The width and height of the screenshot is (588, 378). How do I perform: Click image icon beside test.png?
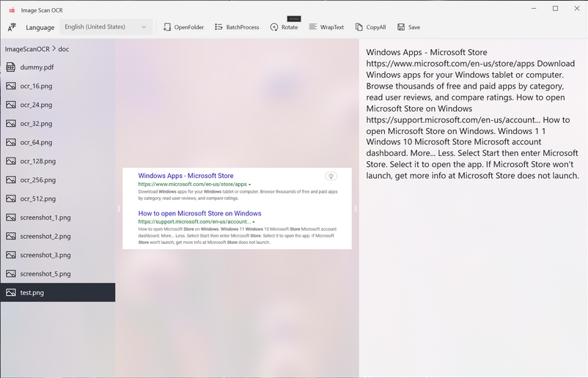coord(11,292)
